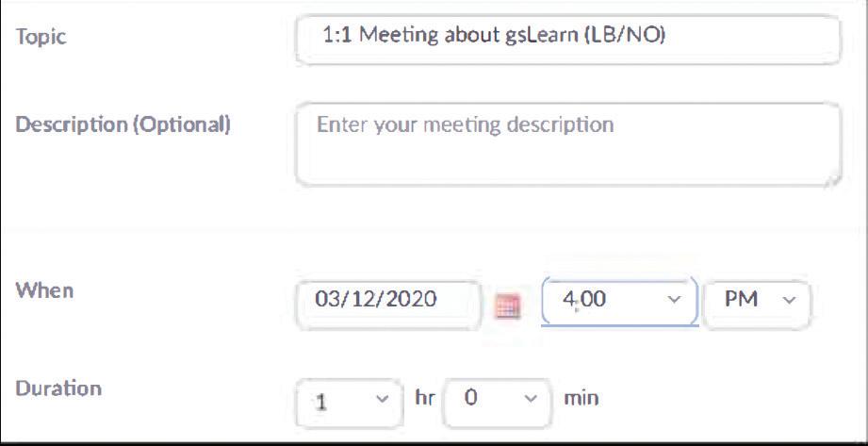
Task: Open the duration hours dropdown showing 1
Action: point(350,404)
